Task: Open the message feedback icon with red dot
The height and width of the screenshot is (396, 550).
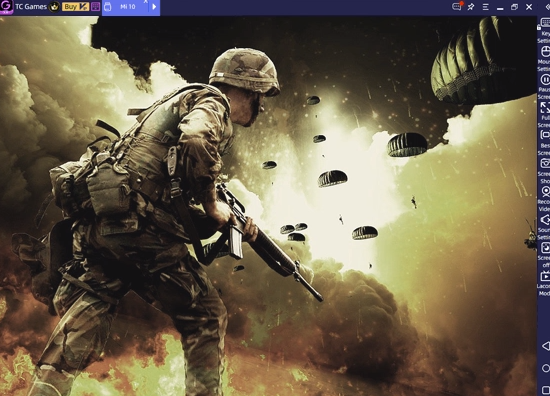Action: coord(457,6)
